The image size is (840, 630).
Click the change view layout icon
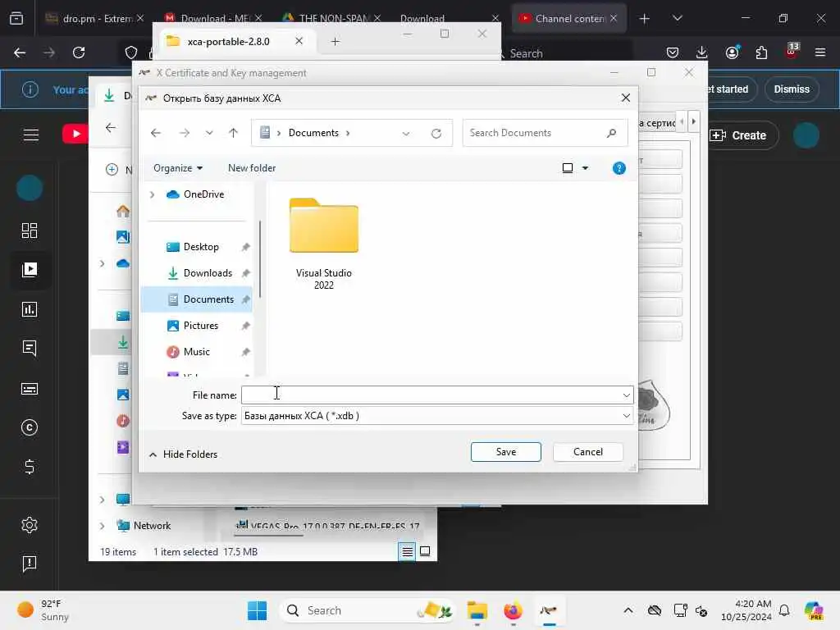[568, 168]
